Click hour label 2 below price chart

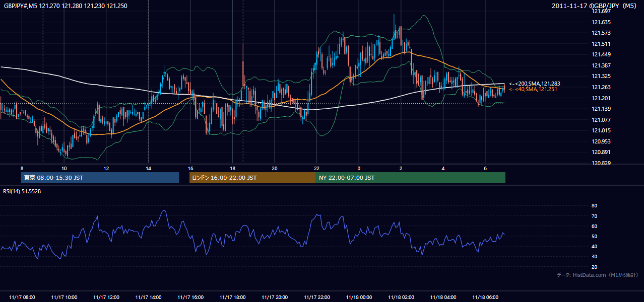point(401,168)
